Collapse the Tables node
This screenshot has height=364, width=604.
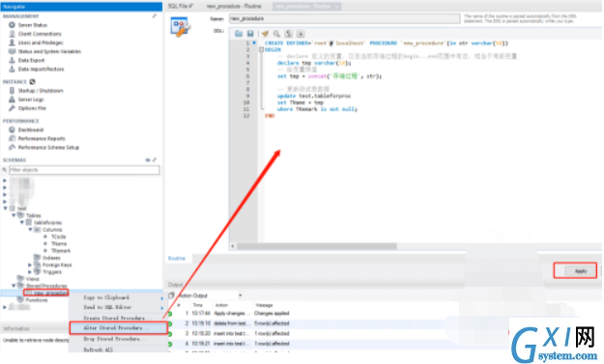click(x=14, y=215)
